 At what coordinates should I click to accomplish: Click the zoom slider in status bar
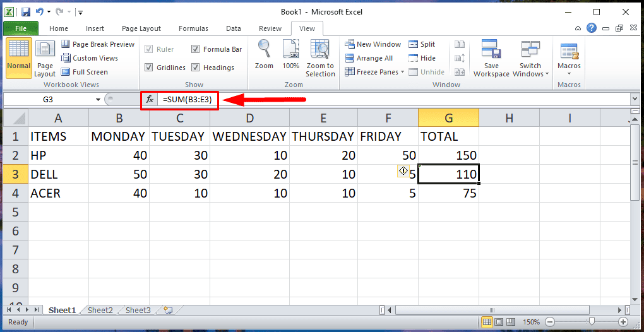click(592, 322)
